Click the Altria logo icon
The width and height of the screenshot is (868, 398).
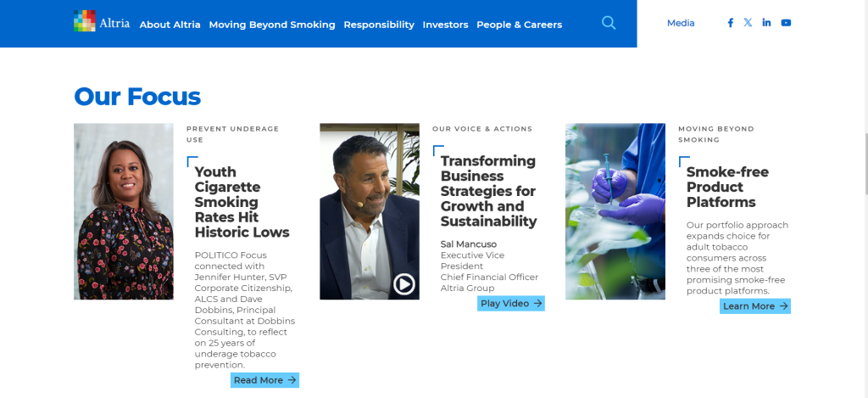tap(85, 21)
